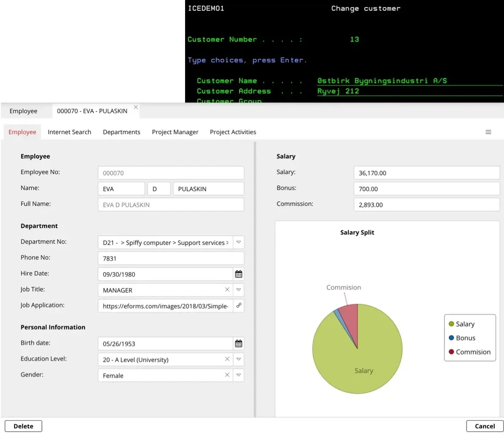Open the Project Manager tab
504x434 pixels.
(x=175, y=132)
